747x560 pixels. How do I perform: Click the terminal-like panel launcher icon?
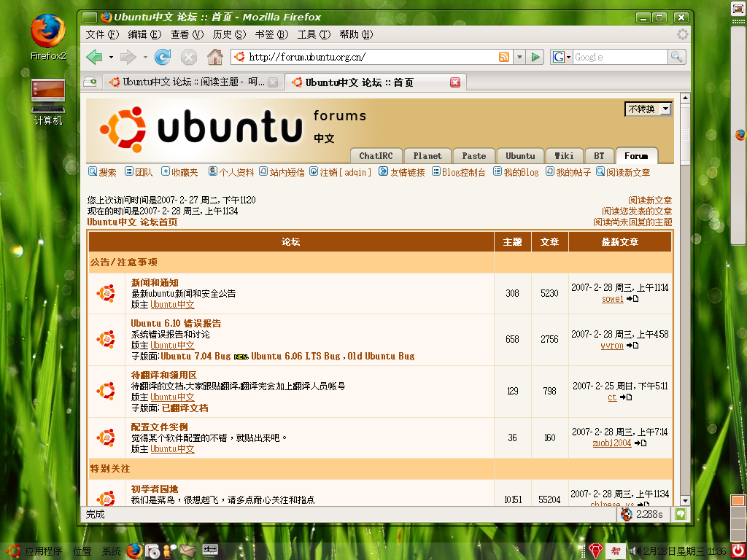[x=210, y=551]
